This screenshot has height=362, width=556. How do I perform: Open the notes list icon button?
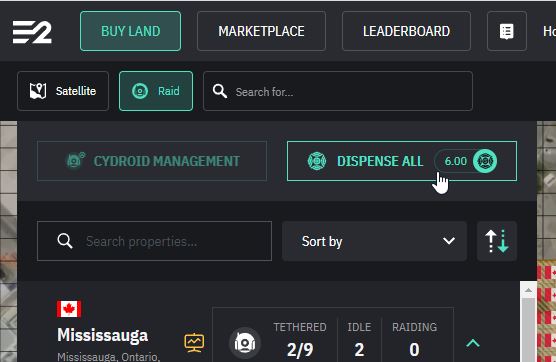(x=506, y=31)
